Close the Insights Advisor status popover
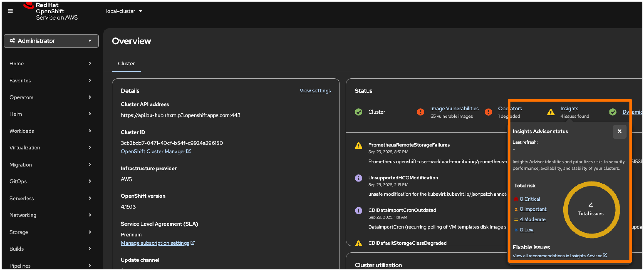This screenshot has height=271, width=644. tap(619, 131)
